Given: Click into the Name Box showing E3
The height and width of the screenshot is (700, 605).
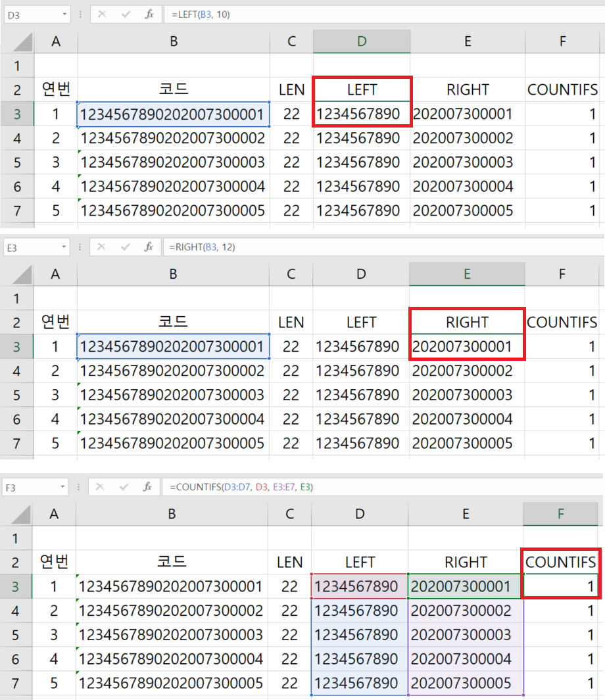Looking at the screenshot, I should (x=32, y=247).
